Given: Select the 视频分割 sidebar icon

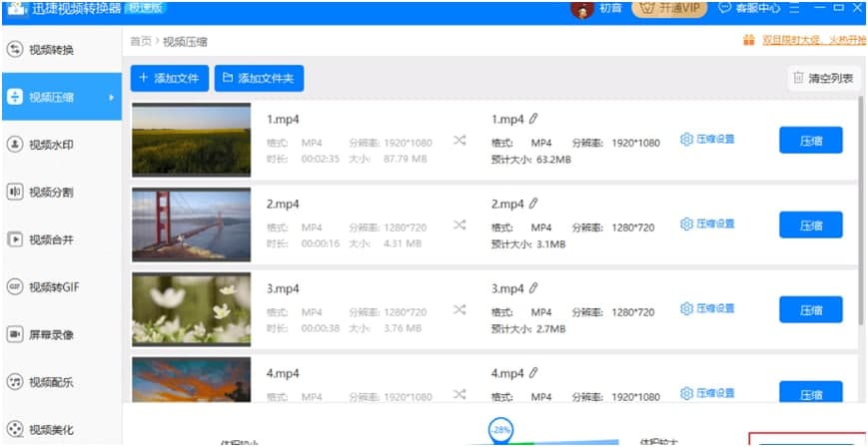Looking at the screenshot, I should [15, 192].
